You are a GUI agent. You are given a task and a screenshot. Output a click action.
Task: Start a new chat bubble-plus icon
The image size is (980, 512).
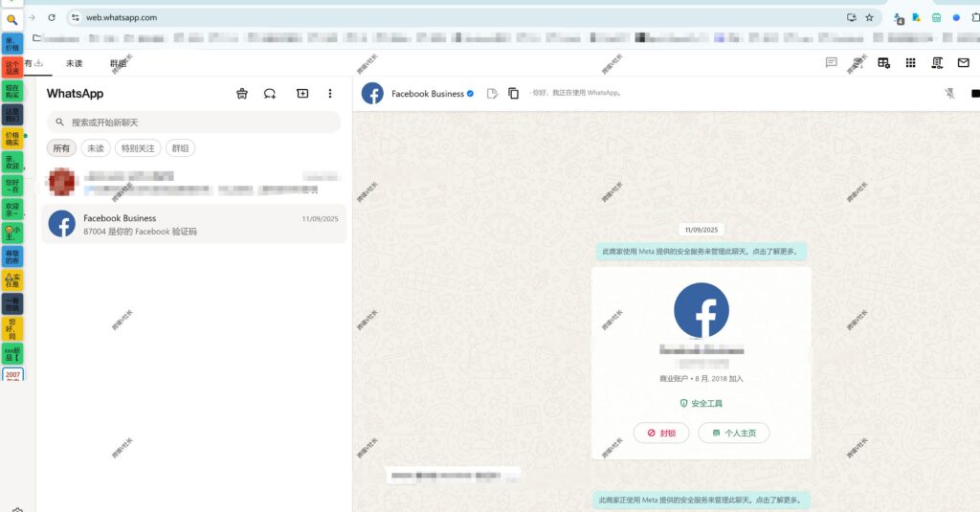pos(270,94)
